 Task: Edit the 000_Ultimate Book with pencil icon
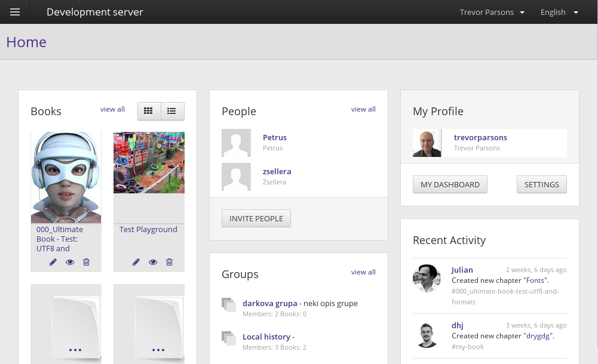(x=53, y=262)
